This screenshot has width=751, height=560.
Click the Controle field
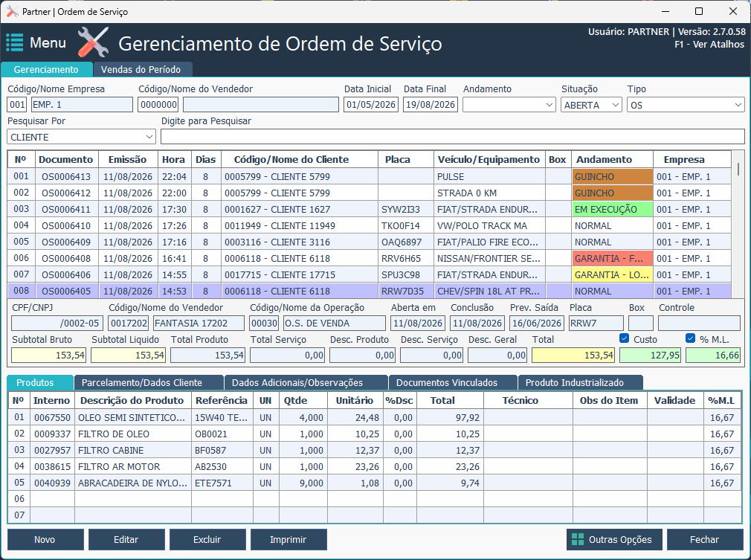click(699, 323)
